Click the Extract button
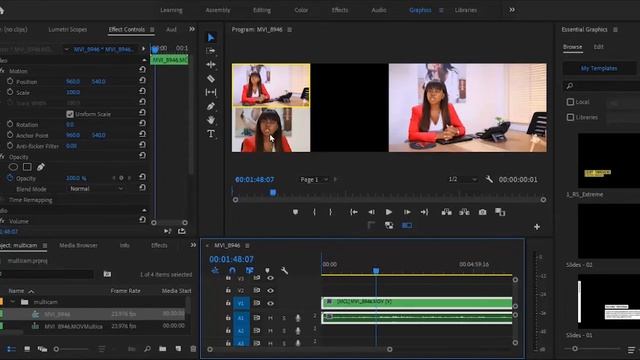 point(464,212)
